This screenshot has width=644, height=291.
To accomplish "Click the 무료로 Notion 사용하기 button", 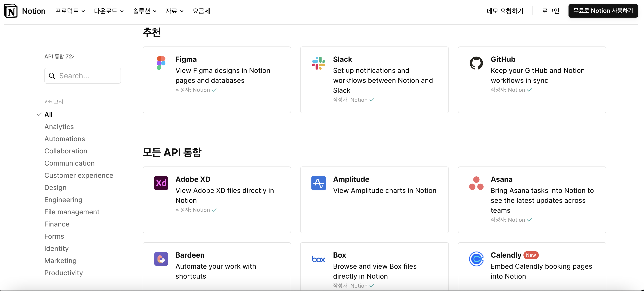I will (603, 11).
